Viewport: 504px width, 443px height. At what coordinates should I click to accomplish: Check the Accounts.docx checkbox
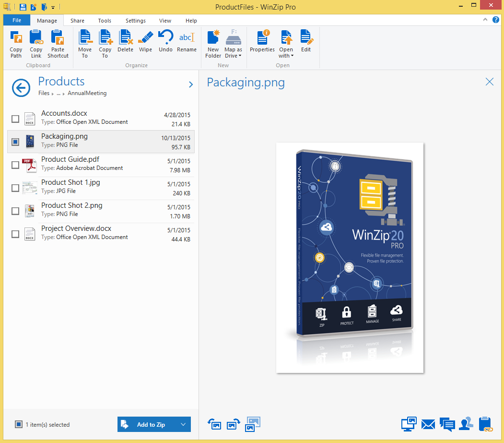(15, 119)
